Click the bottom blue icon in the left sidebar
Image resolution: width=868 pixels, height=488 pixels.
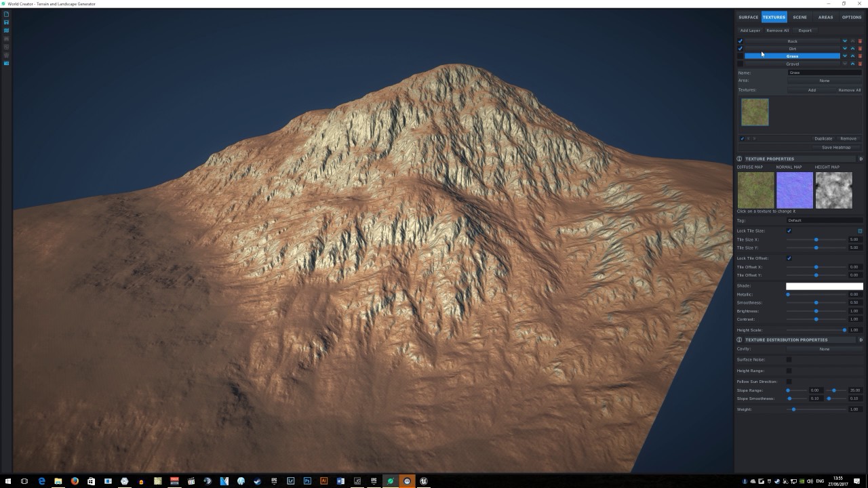(6, 63)
